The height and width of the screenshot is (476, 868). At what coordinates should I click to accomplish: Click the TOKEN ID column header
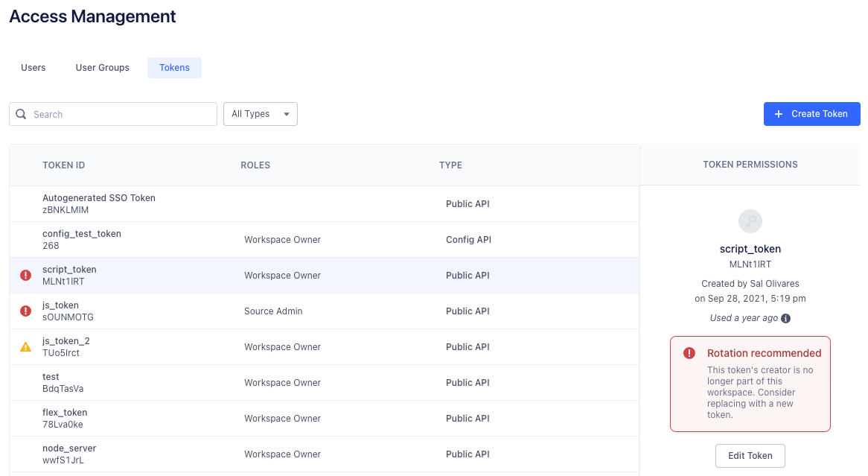(64, 165)
